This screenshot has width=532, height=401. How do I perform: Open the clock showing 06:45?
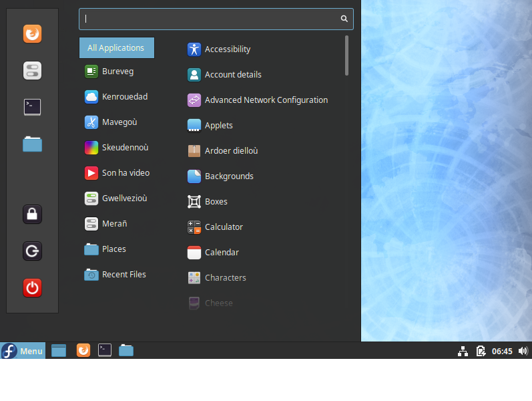[502, 352]
